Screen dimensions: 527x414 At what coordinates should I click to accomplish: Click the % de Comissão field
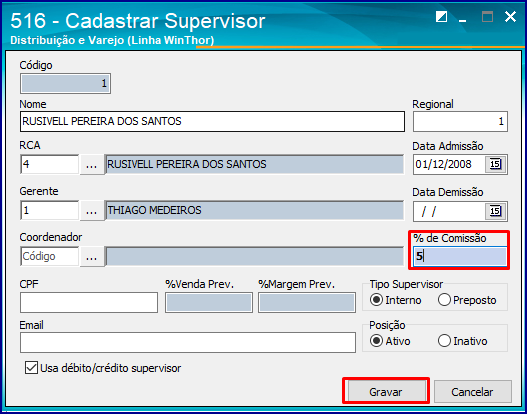pyautogui.click(x=460, y=257)
